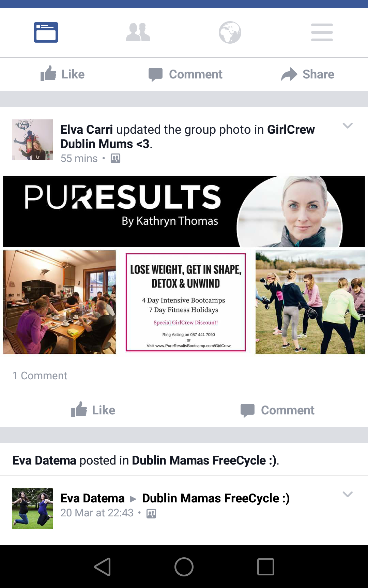
Task: Tap the Android back button
Action: pyautogui.click(x=102, y=567)
